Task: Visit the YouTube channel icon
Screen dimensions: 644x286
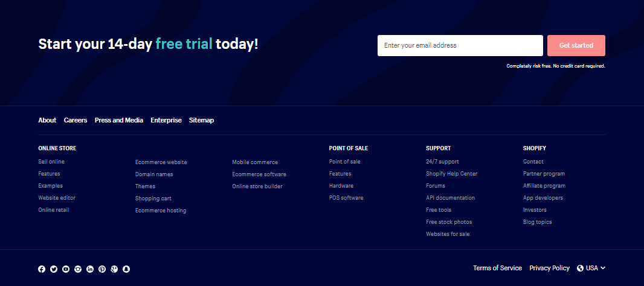Action: [x=66, y=269]
